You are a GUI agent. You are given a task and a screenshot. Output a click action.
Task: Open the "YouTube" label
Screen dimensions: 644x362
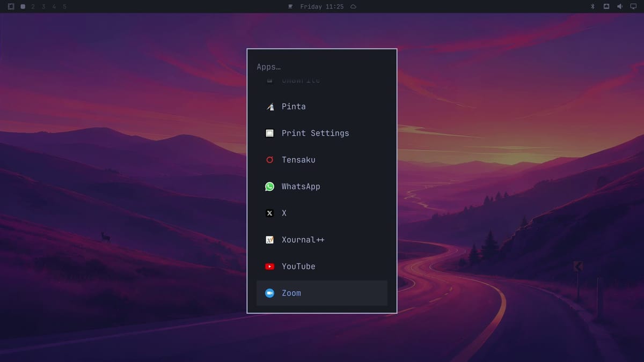tap(298, 267)
